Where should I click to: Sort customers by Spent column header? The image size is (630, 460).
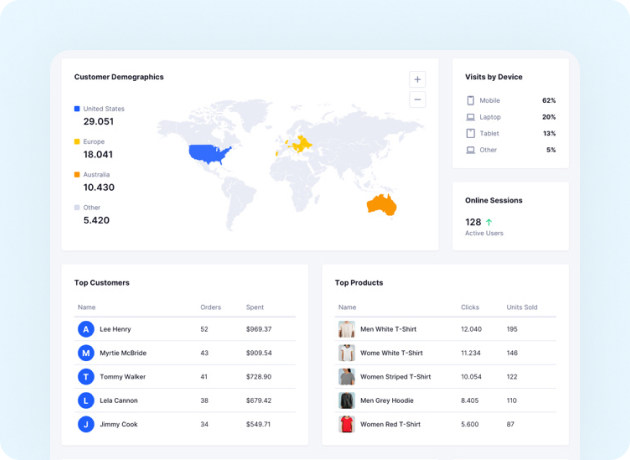255,307
